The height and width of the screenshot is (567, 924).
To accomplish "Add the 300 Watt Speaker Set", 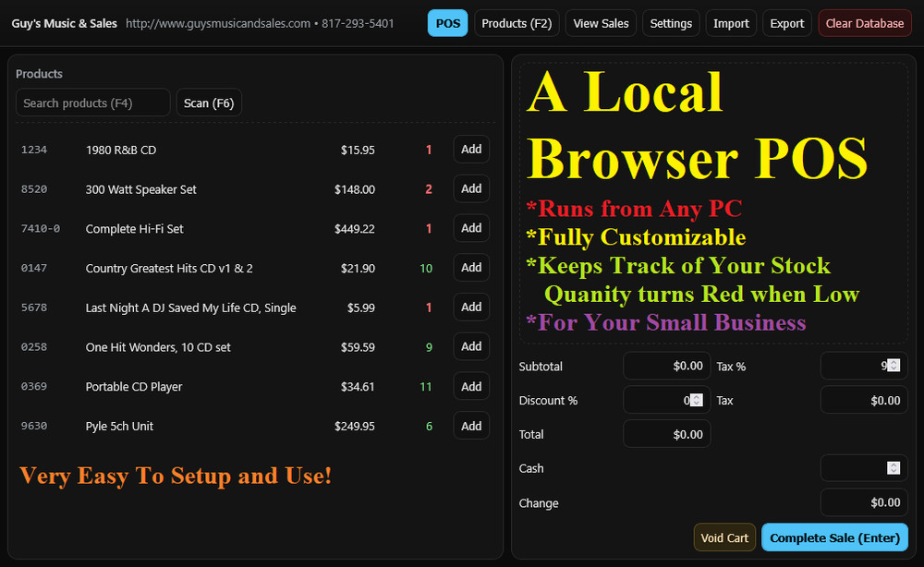I will click(471, 188).
